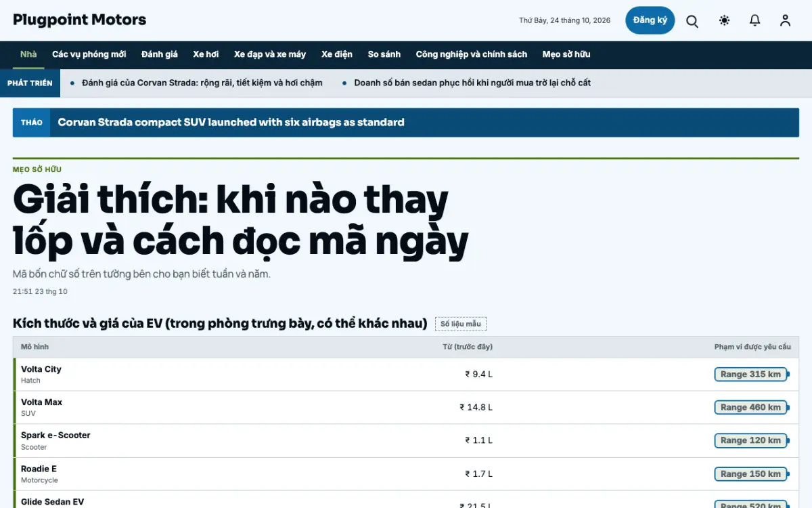Open the Xe điện menu item
The height and width of the screenshot is (508, 812).
tap(337, 54)
